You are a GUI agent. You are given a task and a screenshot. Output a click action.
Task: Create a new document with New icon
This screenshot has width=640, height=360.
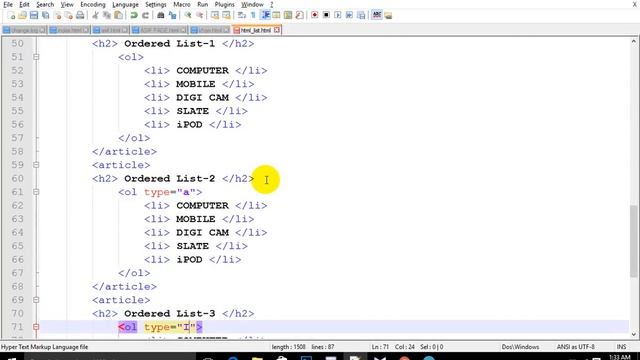tap(11, 16)
